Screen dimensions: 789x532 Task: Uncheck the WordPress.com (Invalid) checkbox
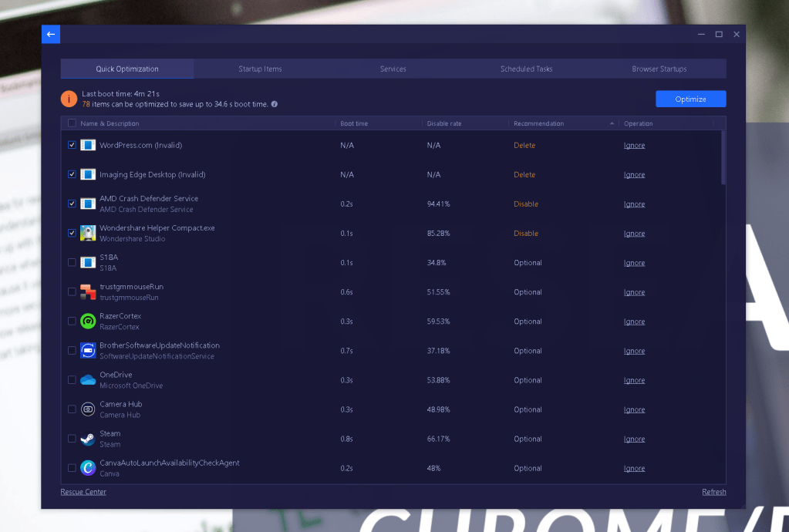[72, 145]
